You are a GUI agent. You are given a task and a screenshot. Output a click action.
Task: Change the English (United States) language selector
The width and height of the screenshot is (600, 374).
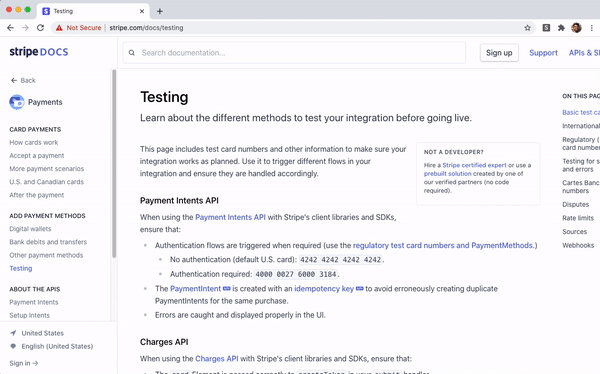pos(57,346)
